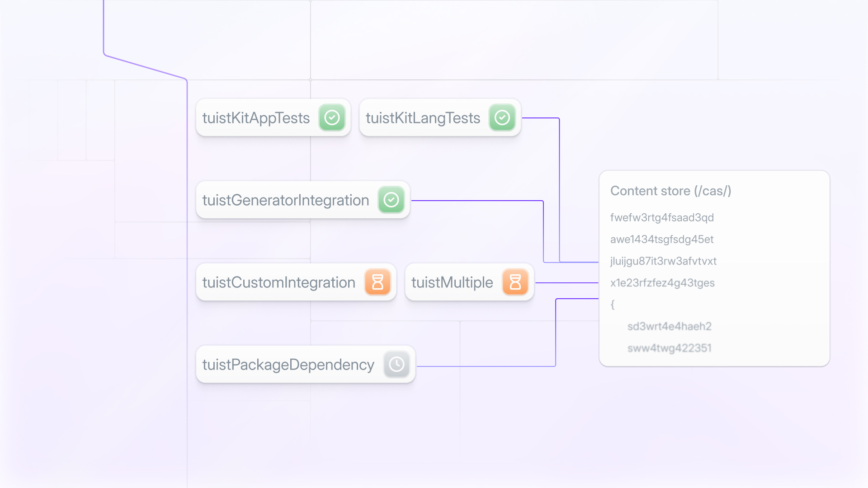Click the Content store (/cas/) heading
This screenshot has width=868, height=488.
(670, 191)
